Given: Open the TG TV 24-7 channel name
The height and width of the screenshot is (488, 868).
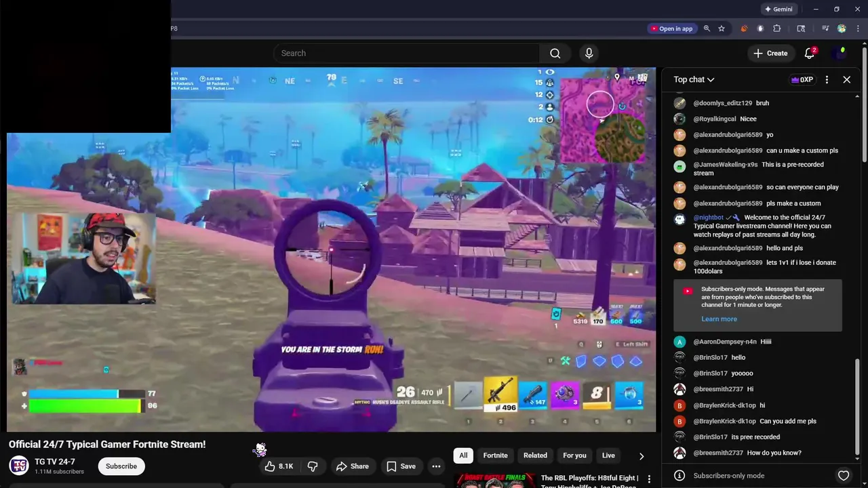Looking at the screenshot, I should 55,462.
